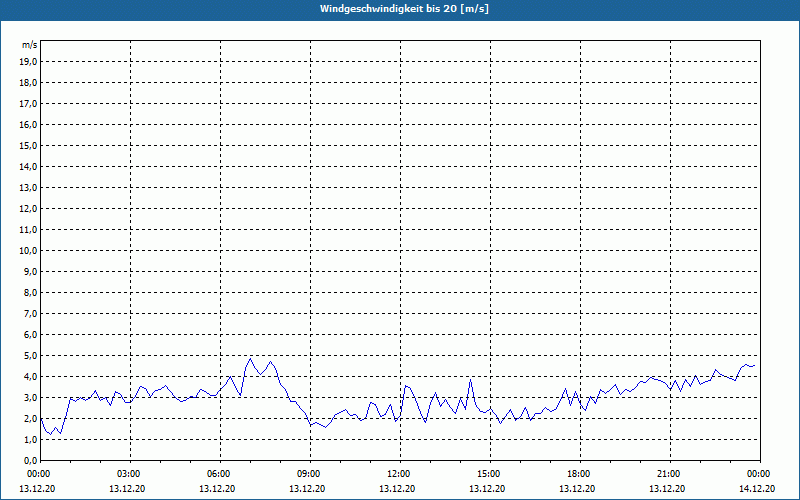Click the 14.12.20 date label

pos(759,488)
